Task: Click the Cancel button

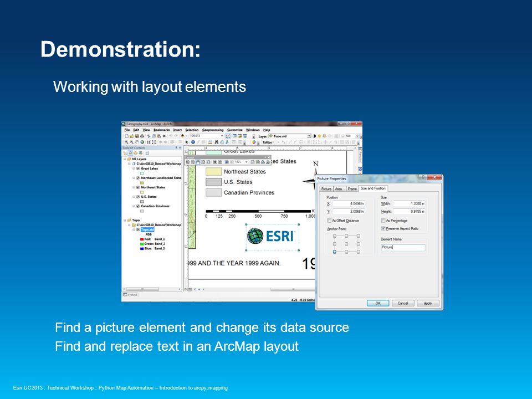Action: 403,303
